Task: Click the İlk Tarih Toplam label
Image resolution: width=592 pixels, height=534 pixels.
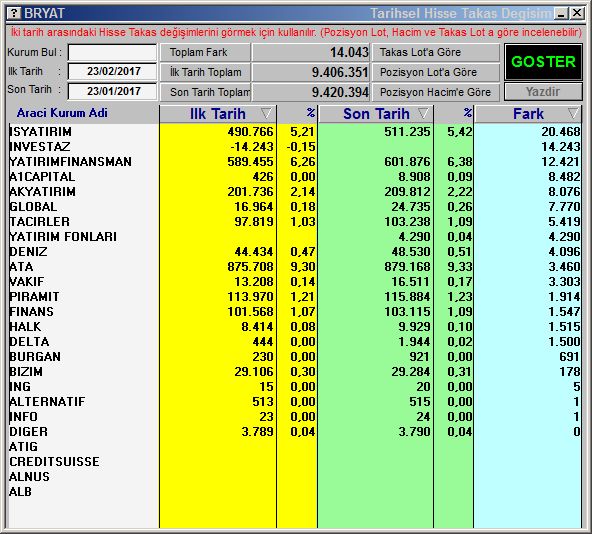Action: click(x=205, y=72)
